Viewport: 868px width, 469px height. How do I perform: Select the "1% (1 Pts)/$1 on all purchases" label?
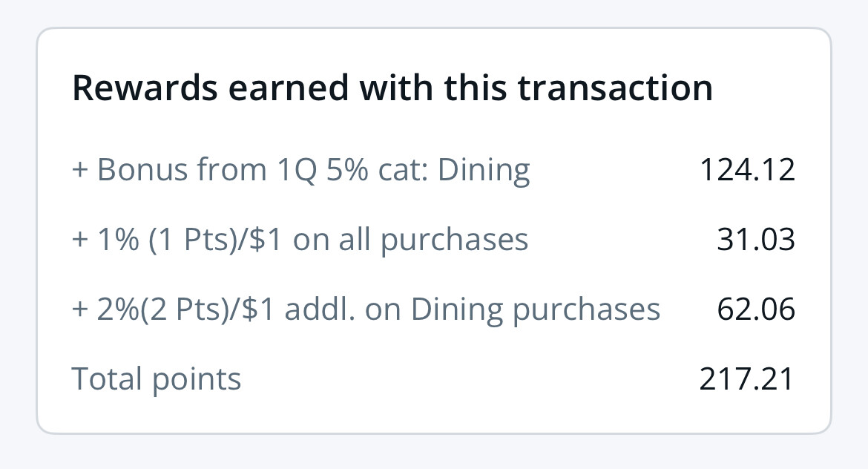(300, 240)
